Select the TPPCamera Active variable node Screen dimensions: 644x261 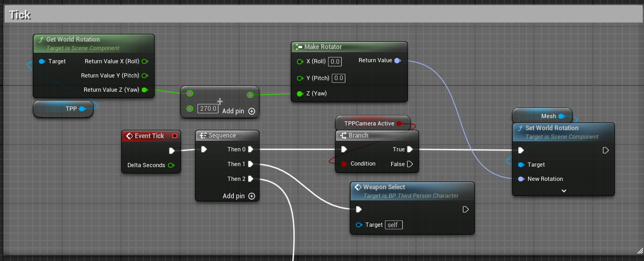click(x=372, y=124)
